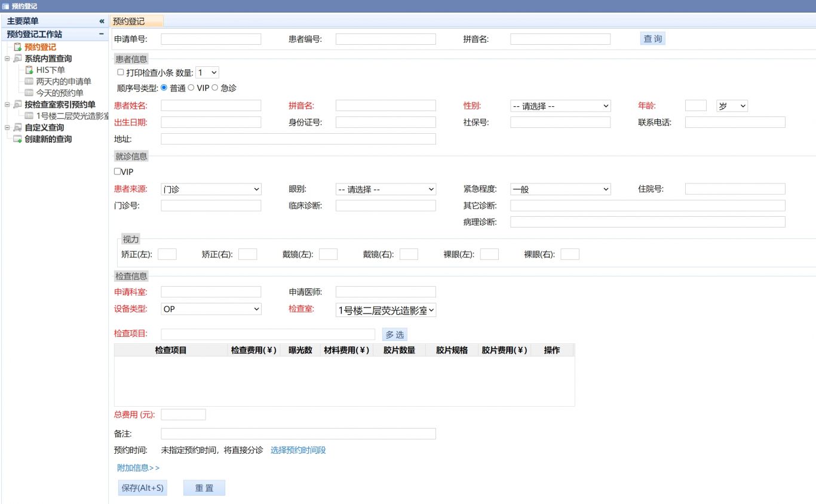Focus the 身份证号 input field

(386, 122)
